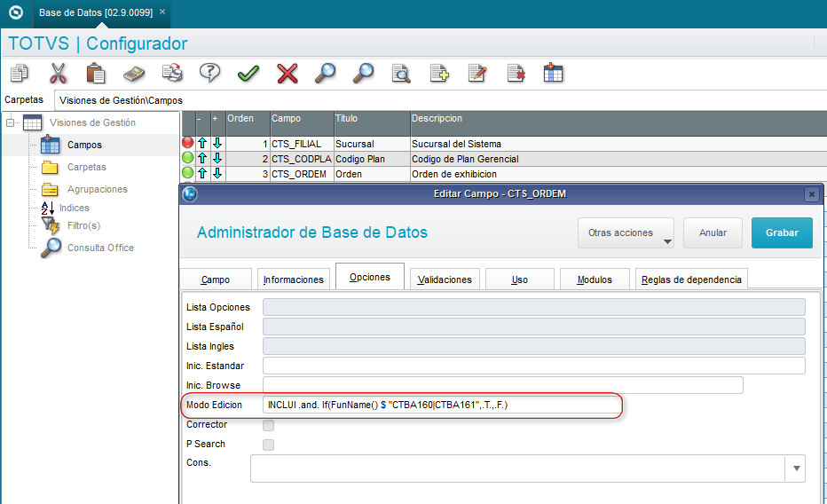The image size is (827, 504).
Task: Open the calculator icon in toolbar
Action: [x=134, y=74]
